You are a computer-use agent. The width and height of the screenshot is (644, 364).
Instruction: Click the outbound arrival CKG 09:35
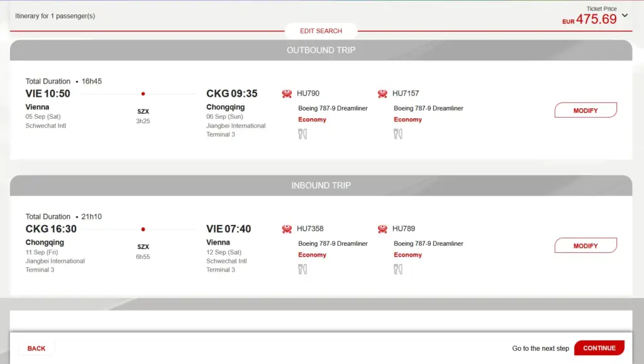click(231, 94)
